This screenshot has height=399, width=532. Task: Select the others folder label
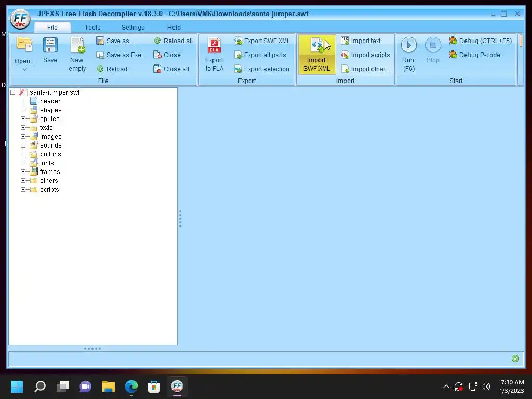point(49,180)
